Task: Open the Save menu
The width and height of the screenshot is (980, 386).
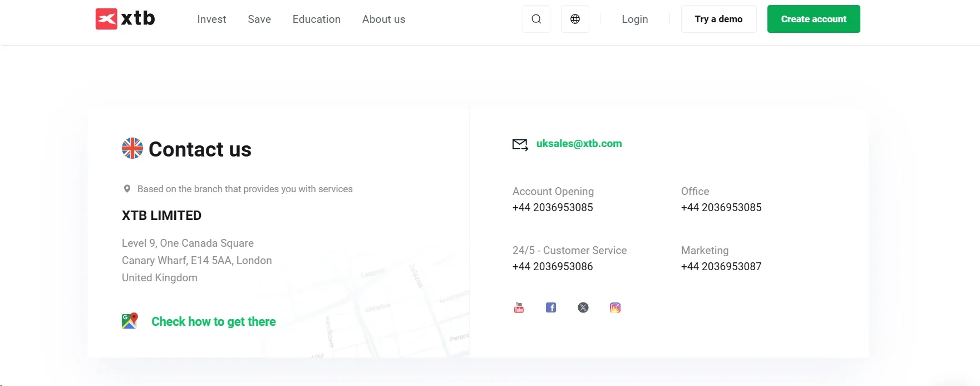Action: click(259, 19)
